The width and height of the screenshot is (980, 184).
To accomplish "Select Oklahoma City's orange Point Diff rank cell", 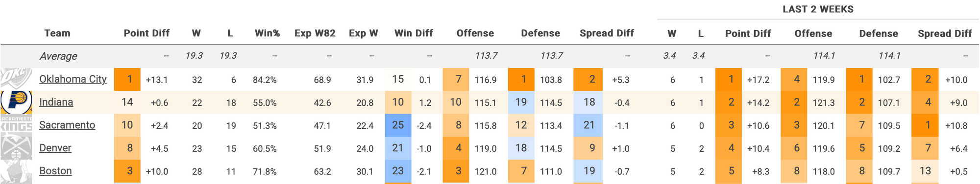I will 127,79.
